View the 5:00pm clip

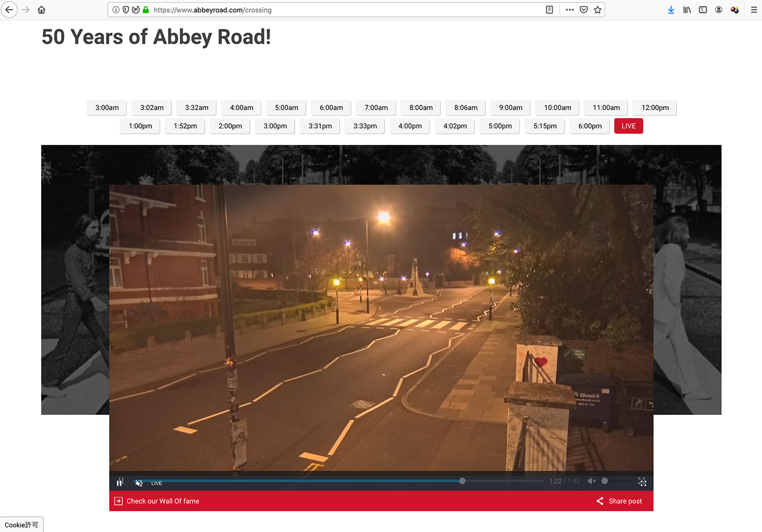pos(500,126)
